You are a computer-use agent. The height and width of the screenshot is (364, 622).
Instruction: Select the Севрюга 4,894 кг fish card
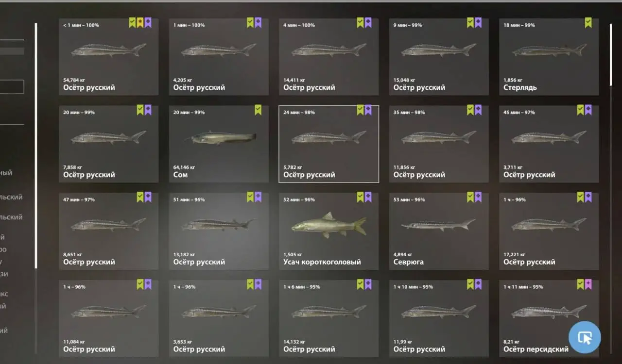pyautogui.click(x=439, y=231)
